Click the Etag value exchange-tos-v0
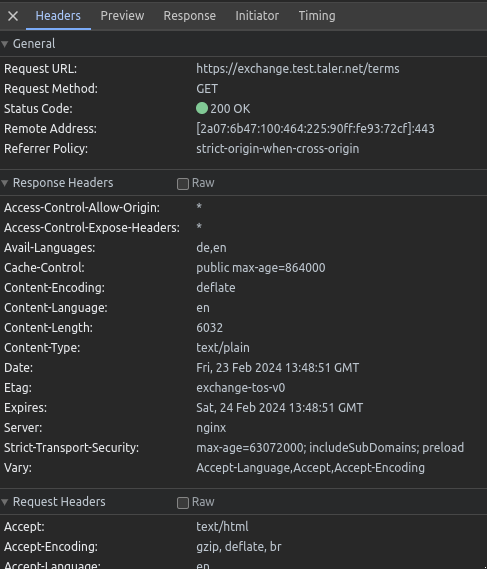Viewport: 487px width, 569px height. (x=241, y=388)
